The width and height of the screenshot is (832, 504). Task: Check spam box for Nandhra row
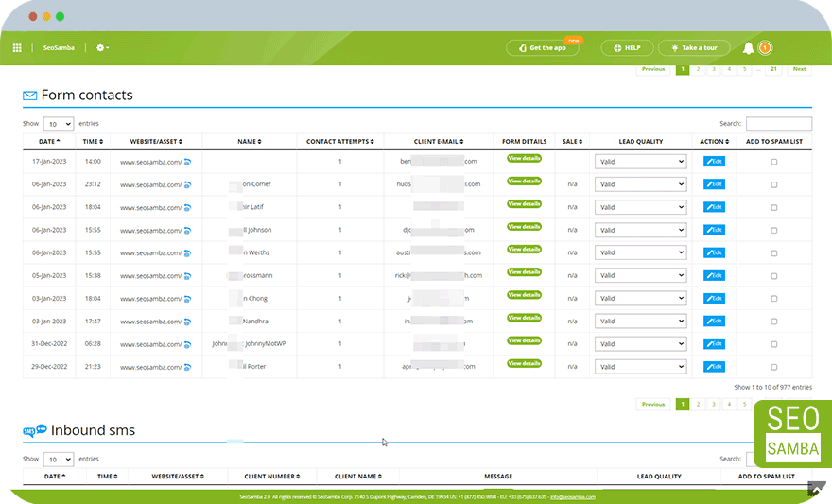point(774,322)
